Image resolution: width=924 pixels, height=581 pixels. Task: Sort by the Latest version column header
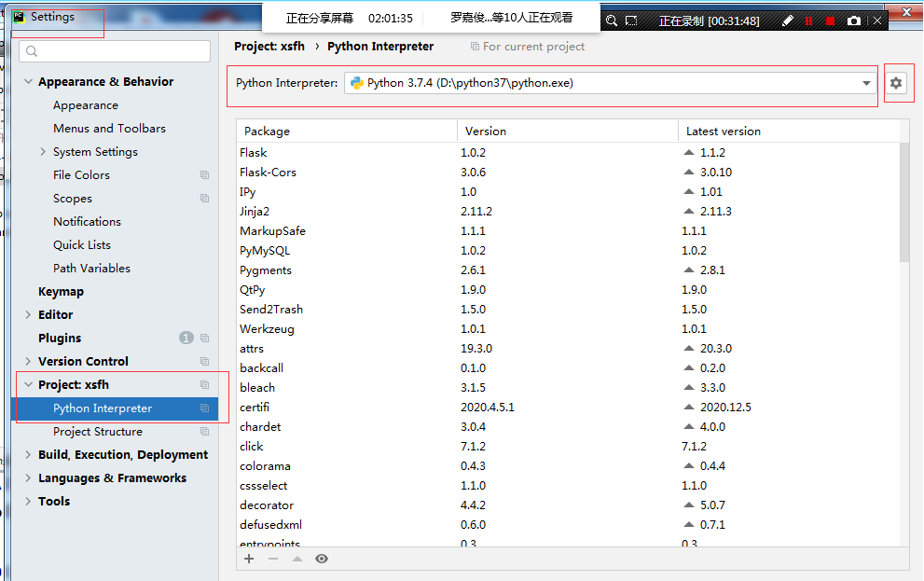(x=790, y=131)
